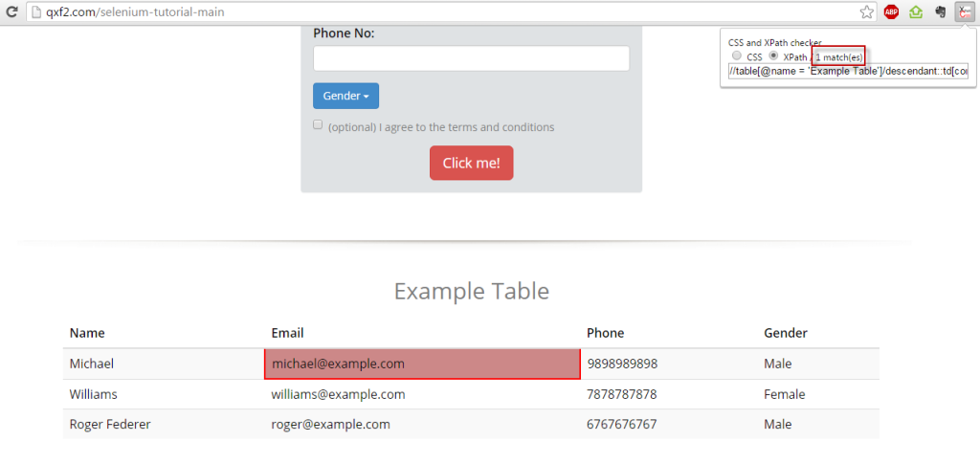Click the XPath expression text box
This screenshot has height=464, width=980.
(x=847, y=72)
